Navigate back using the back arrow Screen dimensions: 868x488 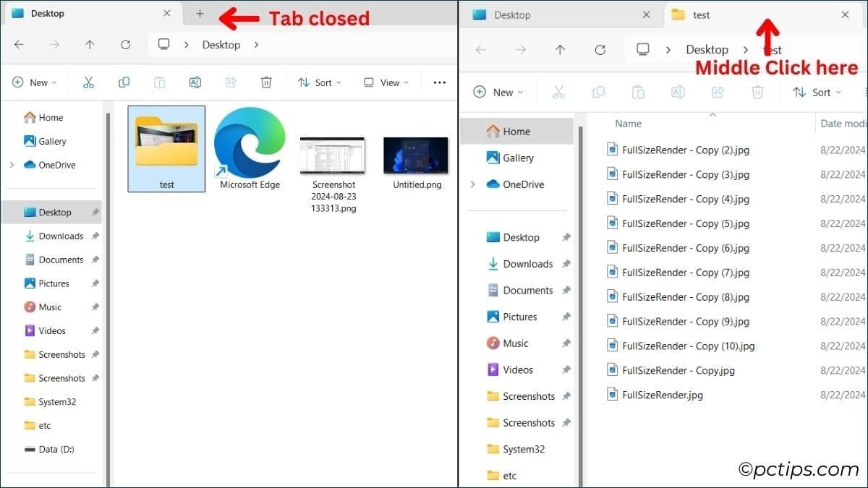click(x=18, y=45)
